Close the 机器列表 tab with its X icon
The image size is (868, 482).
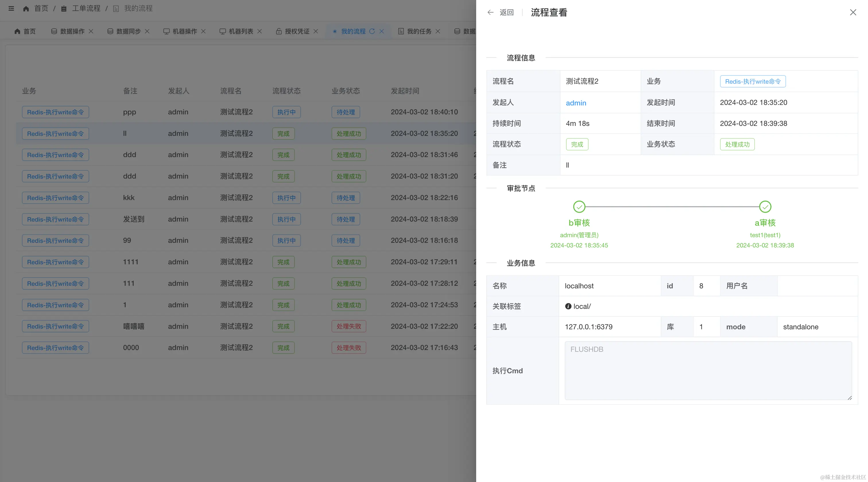(259, 31)
